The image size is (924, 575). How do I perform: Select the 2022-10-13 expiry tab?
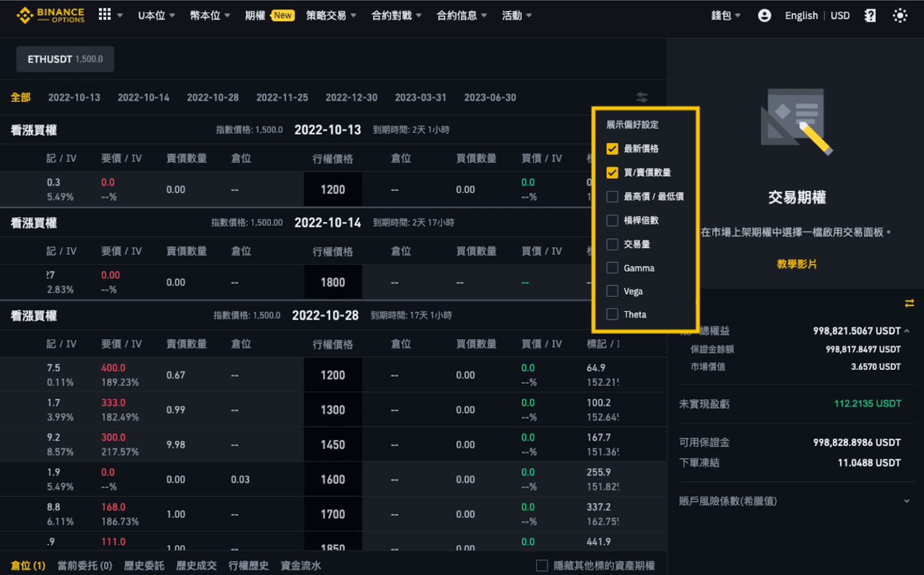tap(74, 97)
